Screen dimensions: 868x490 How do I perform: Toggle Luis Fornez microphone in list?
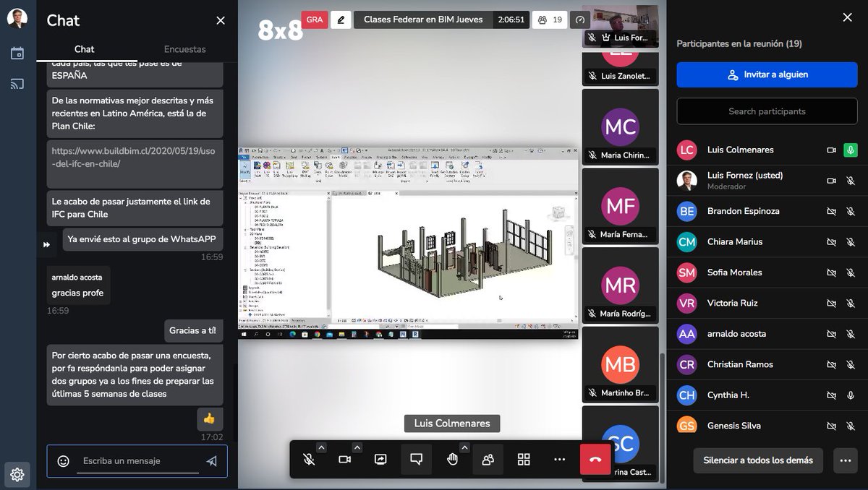[851, 181]
